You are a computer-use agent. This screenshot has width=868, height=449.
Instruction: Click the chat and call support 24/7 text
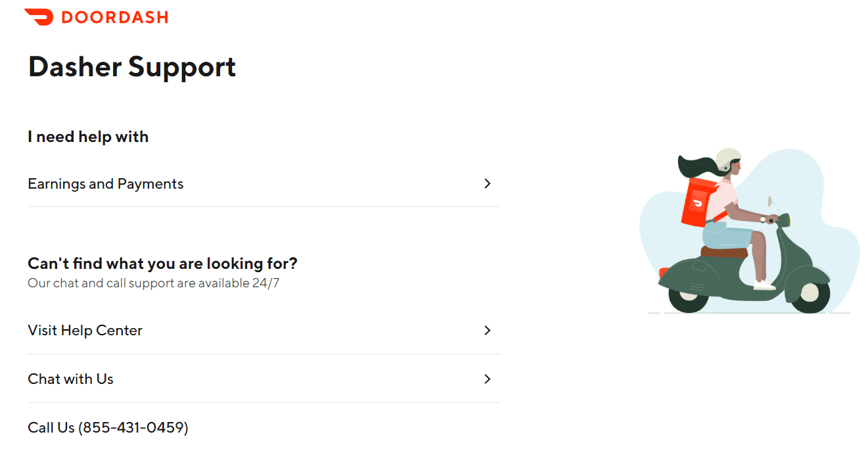coord(153,283)
